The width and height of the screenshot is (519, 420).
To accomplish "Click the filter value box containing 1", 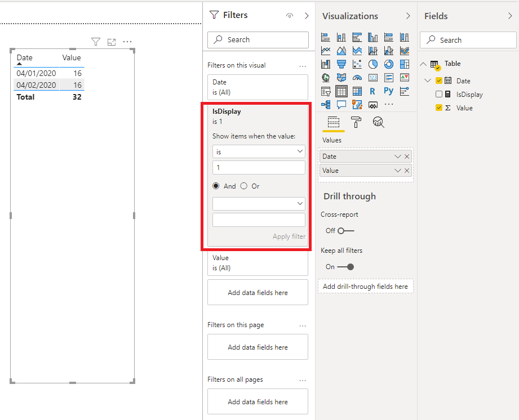I will [x=259, y=167].
